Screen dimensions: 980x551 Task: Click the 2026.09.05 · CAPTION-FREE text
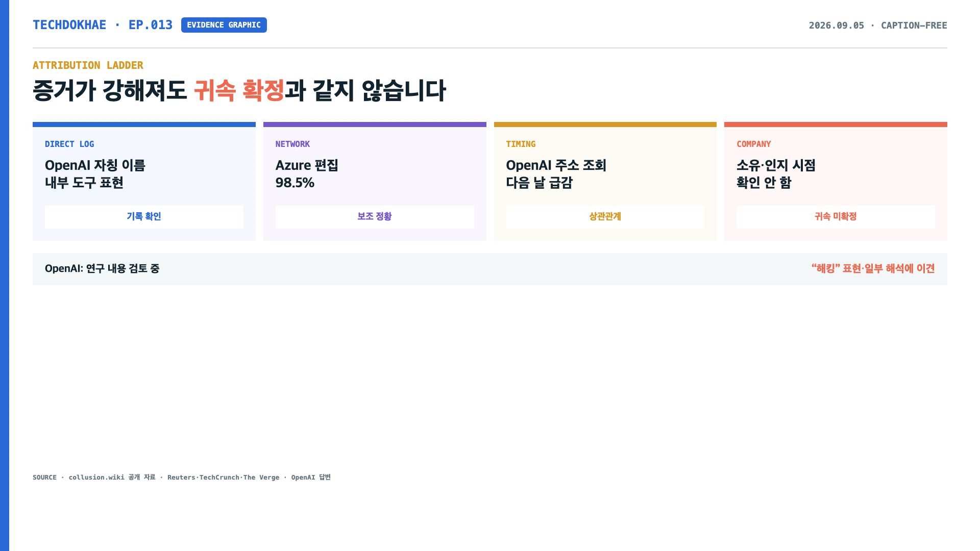tap(878, 26)
